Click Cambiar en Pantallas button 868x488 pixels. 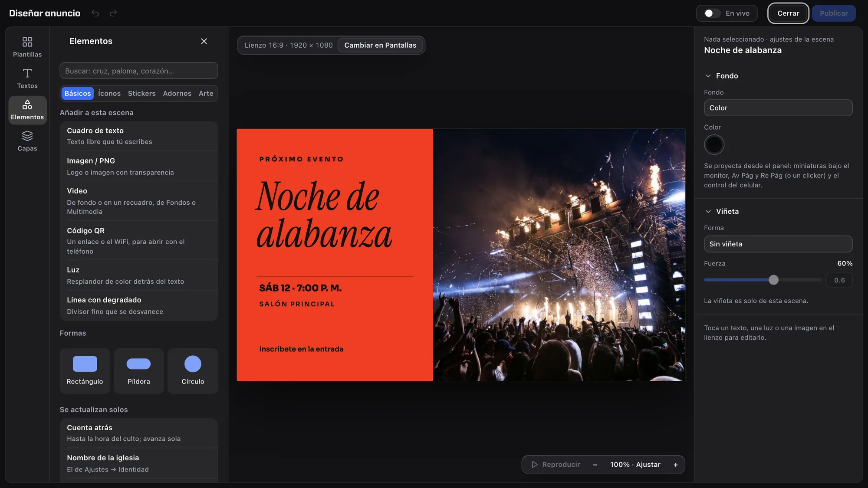[380, 45]
